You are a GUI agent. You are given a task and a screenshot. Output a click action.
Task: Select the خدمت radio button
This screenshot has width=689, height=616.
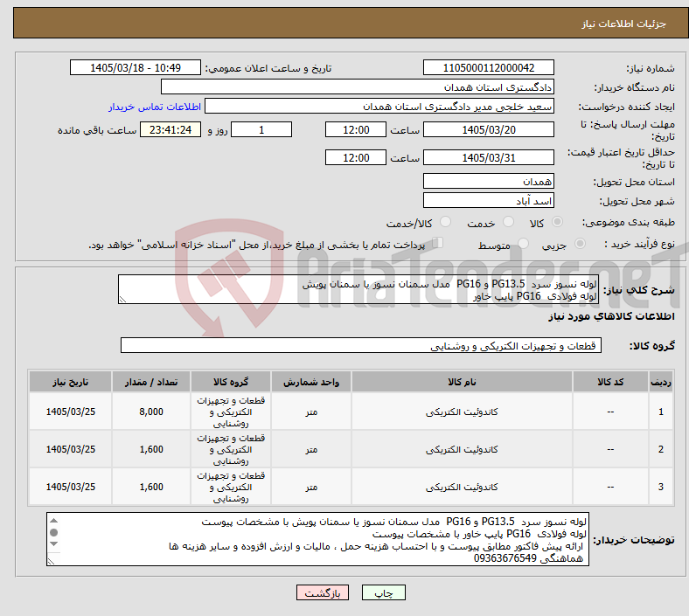pyautogui.click(x=508, y=222)
